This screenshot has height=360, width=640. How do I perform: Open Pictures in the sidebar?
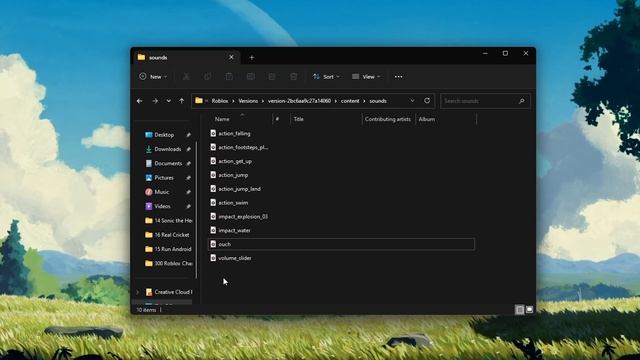(164, 178)
